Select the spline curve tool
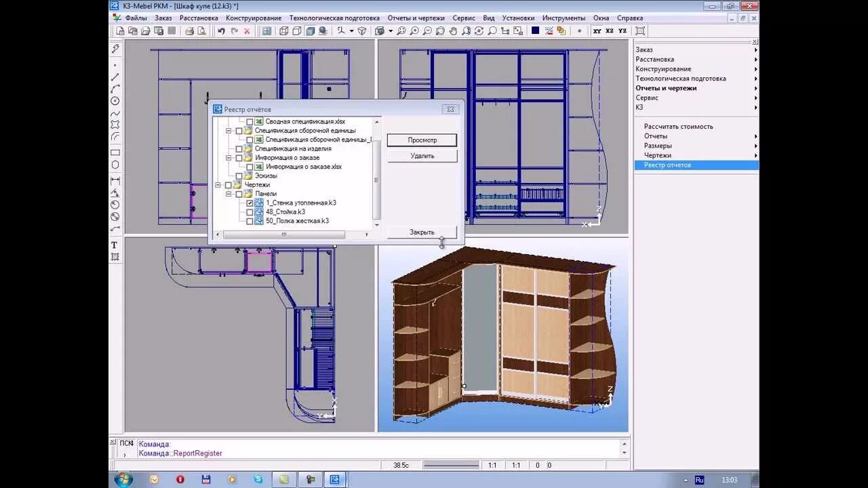 point(115,113)
